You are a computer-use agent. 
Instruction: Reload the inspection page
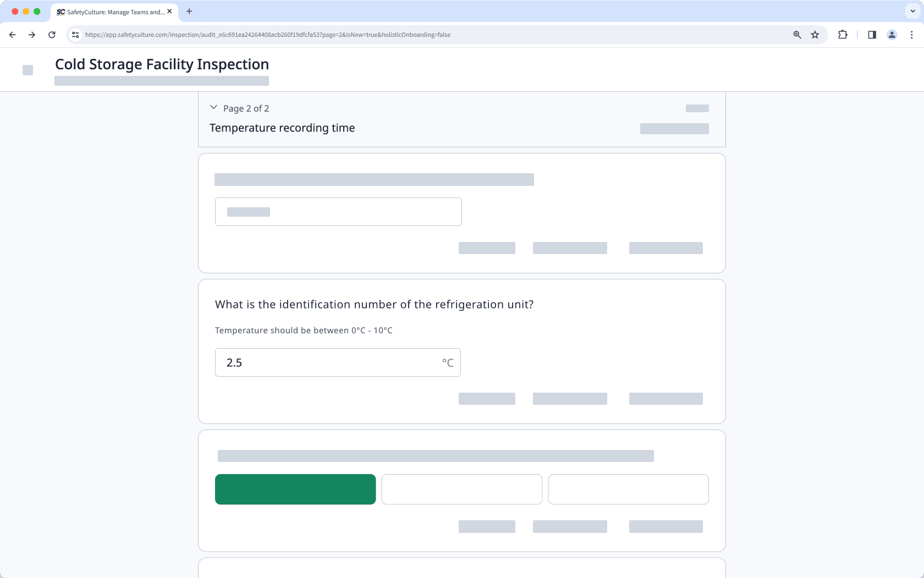pos(52,35)
